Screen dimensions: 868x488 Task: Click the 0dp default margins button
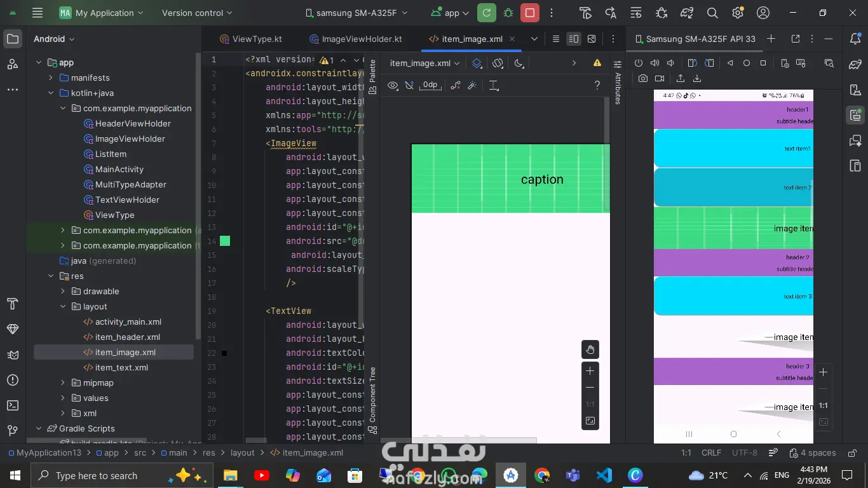[x=430, y=85]
